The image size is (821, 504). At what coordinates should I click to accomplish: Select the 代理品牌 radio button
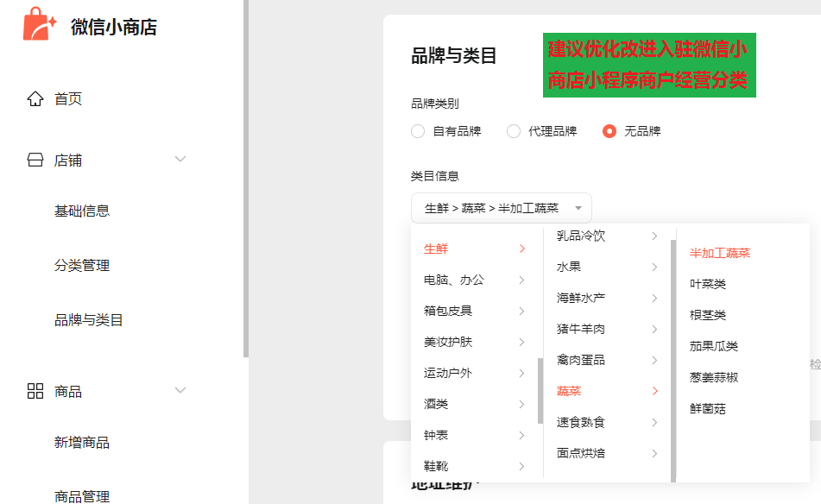click(x=514, y=131)
